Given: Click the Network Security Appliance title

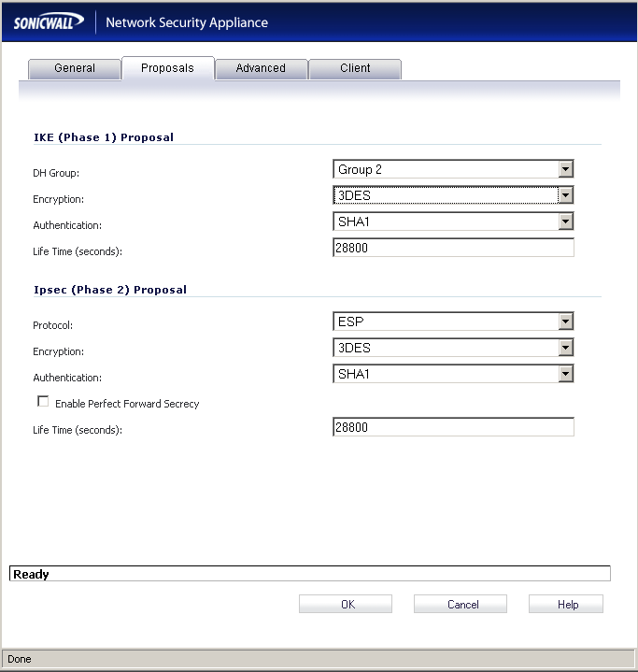Looking at the screenshot, I should [x=187, y=22].
